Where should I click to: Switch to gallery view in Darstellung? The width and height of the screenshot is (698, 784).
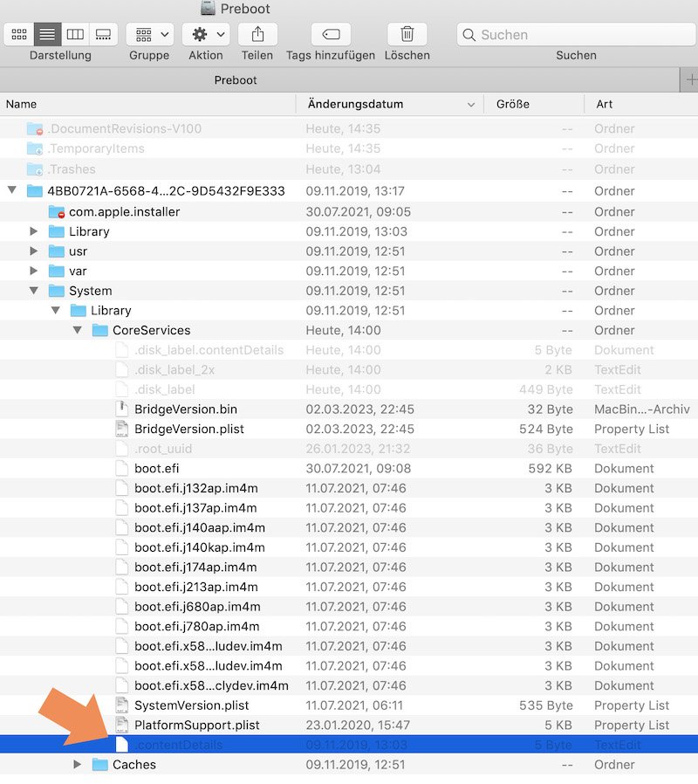coord(104,35)
